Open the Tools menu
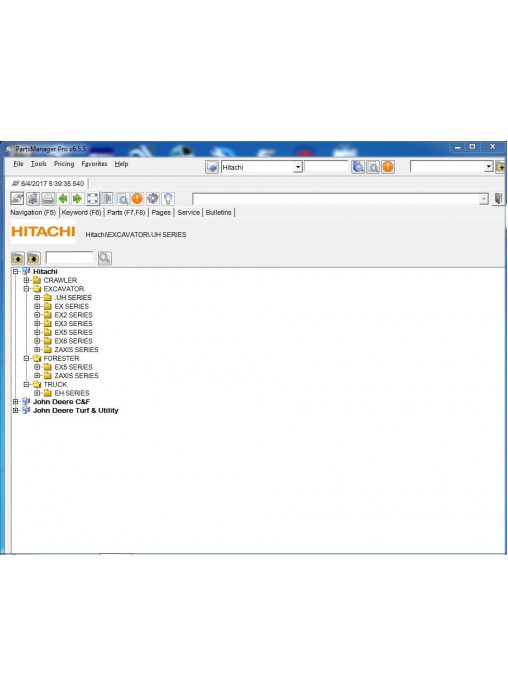508x696 pixels. coord(39,164)
